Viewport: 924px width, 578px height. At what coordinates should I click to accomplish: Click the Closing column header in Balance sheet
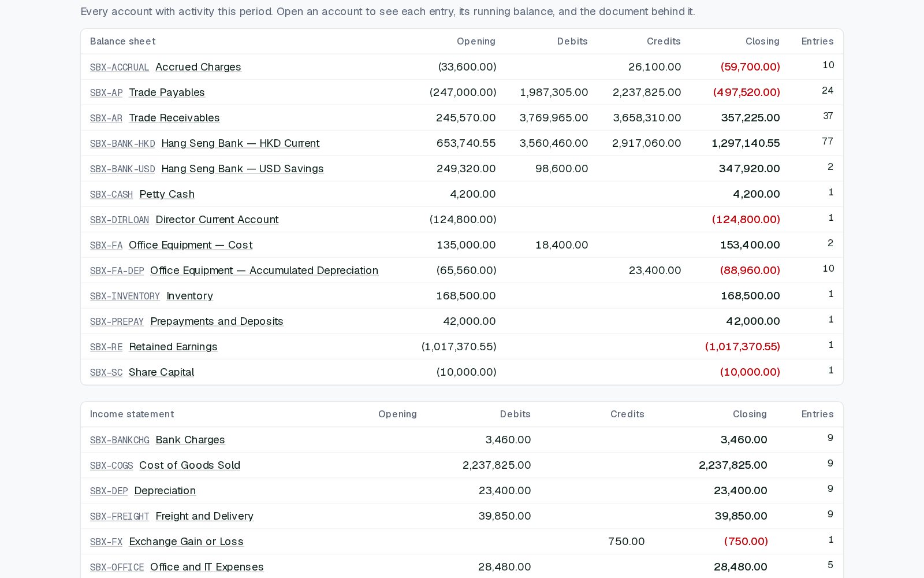tap(762, 42)
